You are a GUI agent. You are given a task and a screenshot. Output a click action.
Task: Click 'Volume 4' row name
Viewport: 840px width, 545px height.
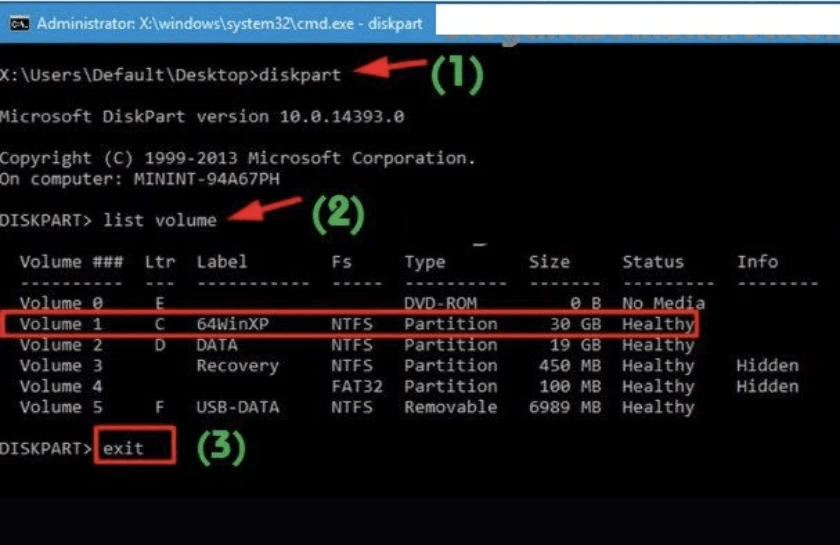pos(61,386)
